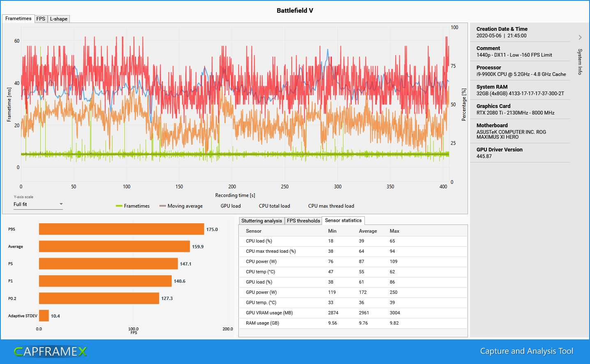Click the Average FPS bar
Screen dimensions: 590x364
click(x=115, y=246)
